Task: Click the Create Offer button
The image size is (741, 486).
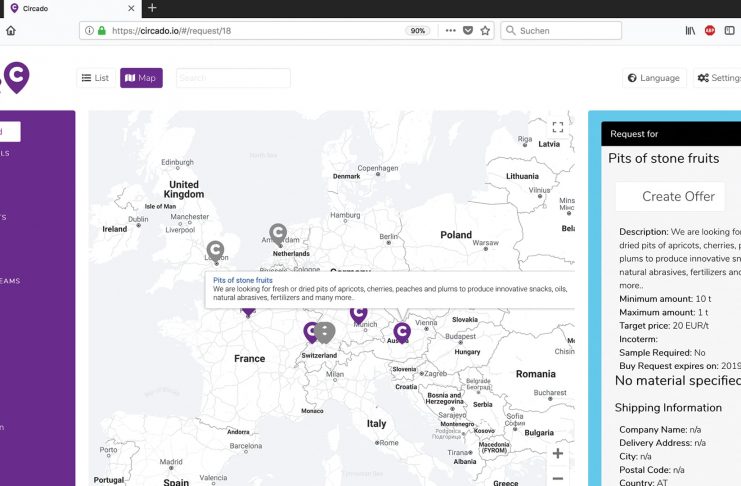Action: [670, 196]
